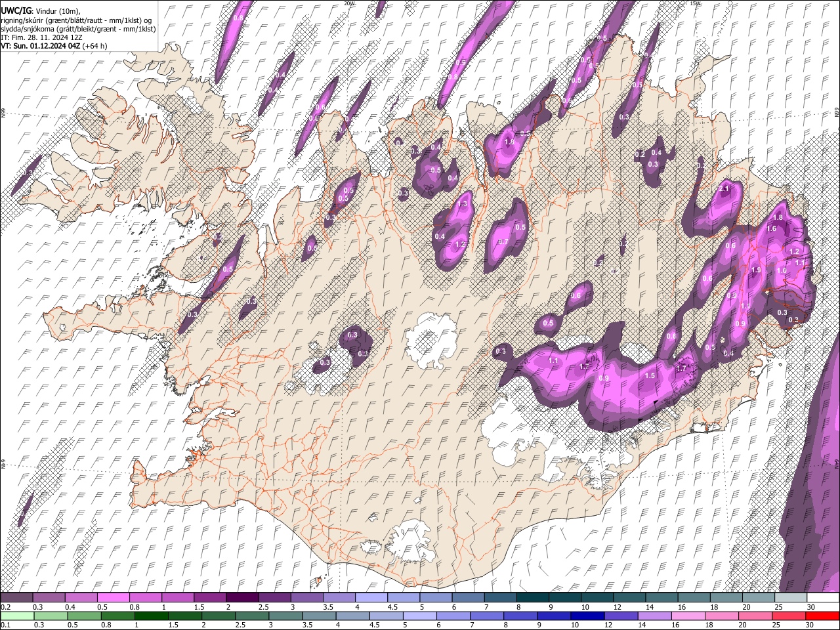Viewport: 840px width, 630px height.
Task: Click the 'IT: Fim. 28. 11. 2024 12Z' line
Action: [x=42, y=37]
